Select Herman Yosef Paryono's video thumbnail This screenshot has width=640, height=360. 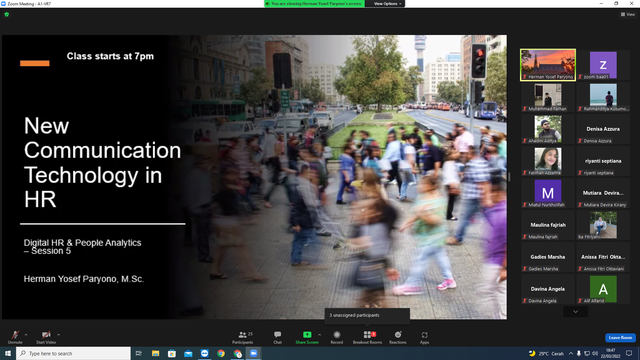point(548,65)
